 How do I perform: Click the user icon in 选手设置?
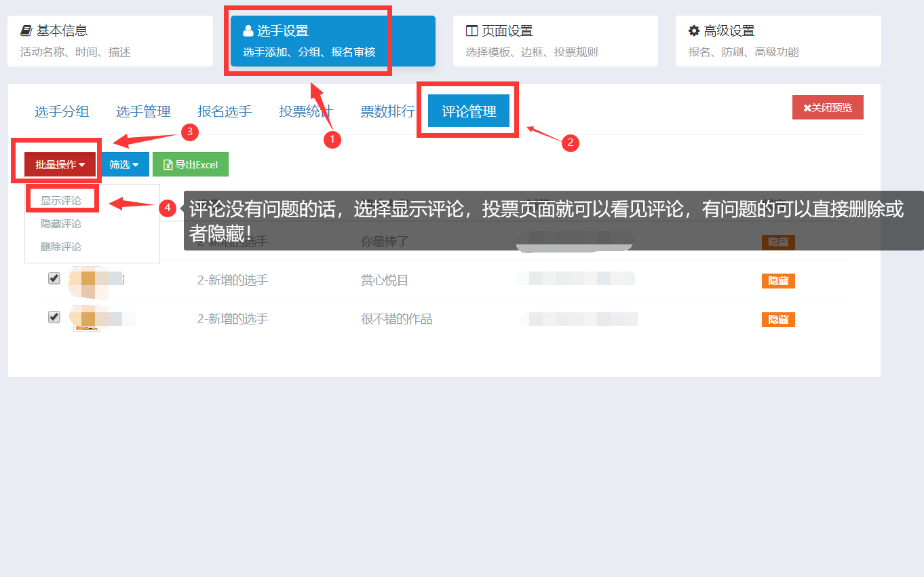[x=248, y=31]
